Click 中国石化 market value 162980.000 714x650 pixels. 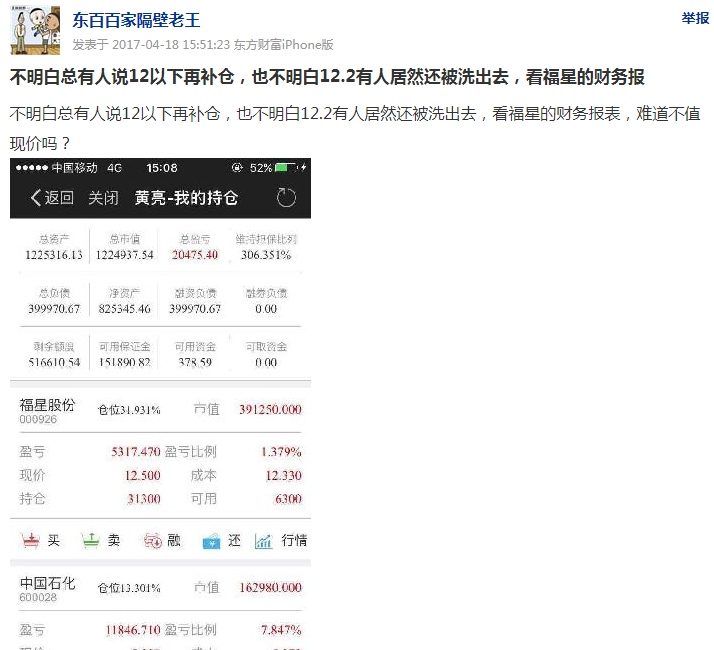point(270,588)
